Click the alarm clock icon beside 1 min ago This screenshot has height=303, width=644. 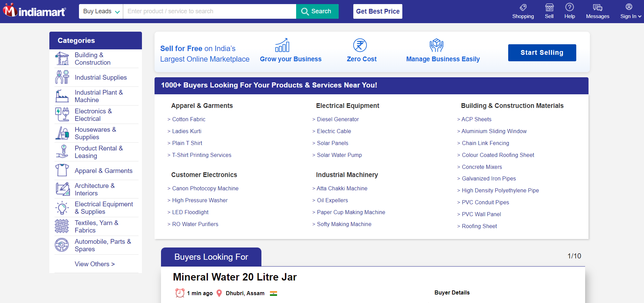[180, 293]
